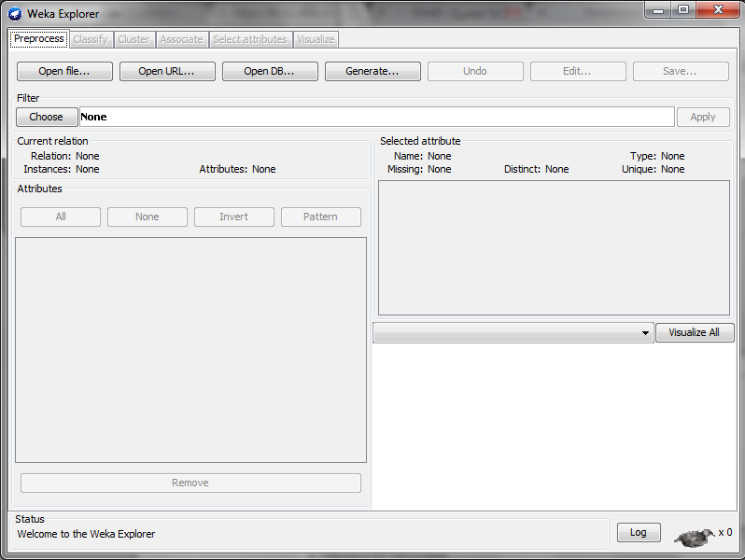Viewport: 745px width, 560px height.
Task: Click the Weka Explorer title bar logo
Action: [x=15, y=14]
